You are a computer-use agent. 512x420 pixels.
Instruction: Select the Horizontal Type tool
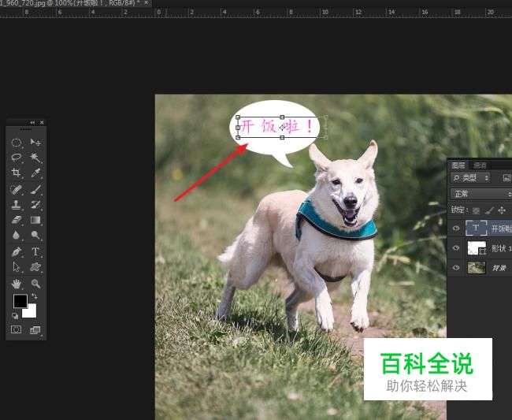click(35, 251)
